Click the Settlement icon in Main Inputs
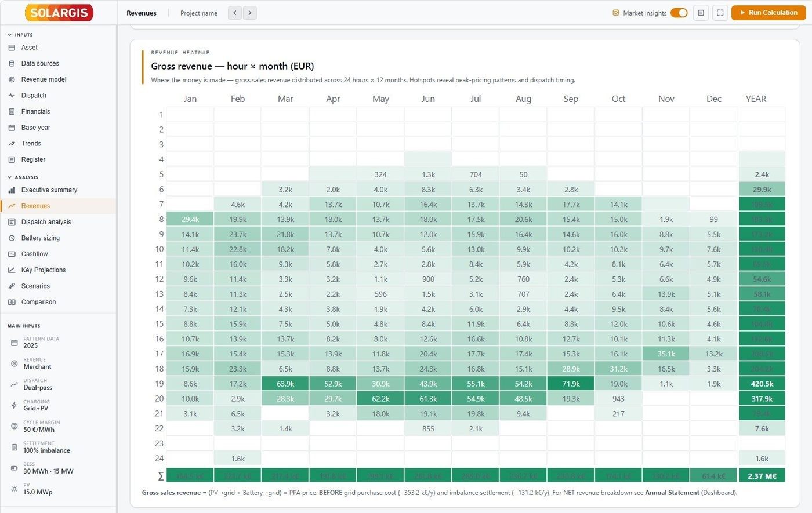This screenshot has width=812, height=513. [14, 447]
